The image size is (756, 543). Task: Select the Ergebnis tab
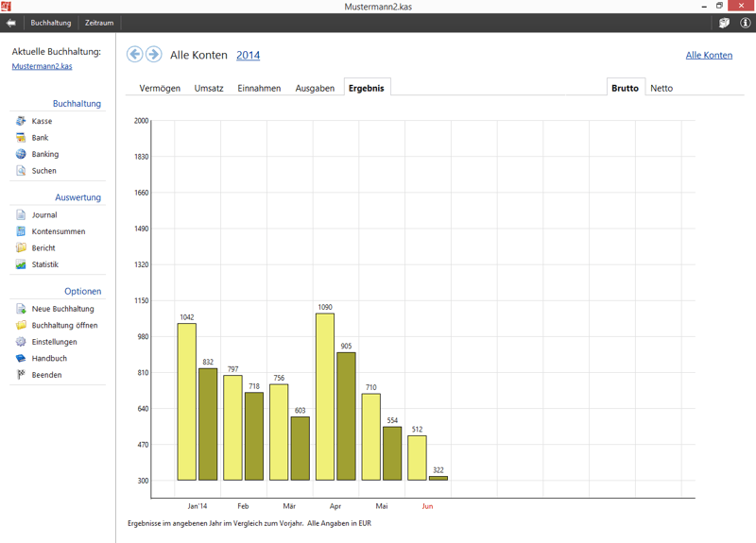pos(367,88)
